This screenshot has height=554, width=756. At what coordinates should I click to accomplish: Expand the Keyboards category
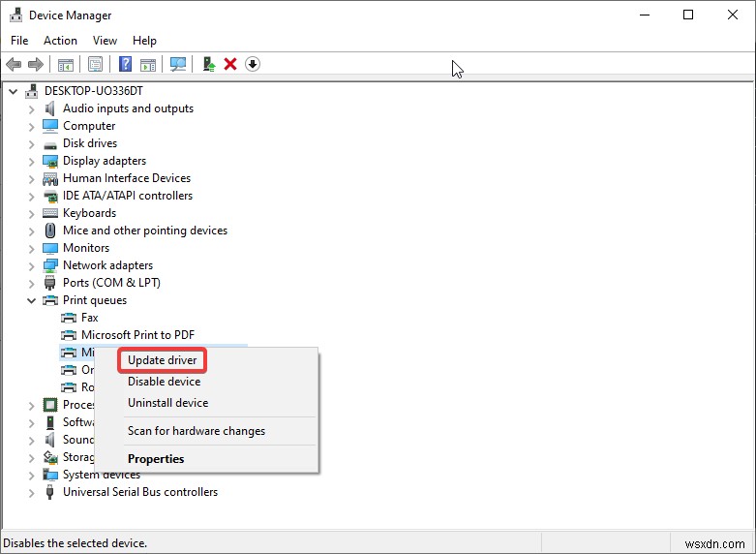pyautogui.click(x=31, y=214)
